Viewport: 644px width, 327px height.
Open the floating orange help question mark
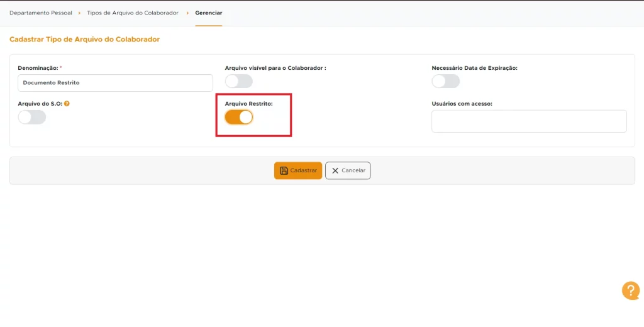(x=630, y=291)
